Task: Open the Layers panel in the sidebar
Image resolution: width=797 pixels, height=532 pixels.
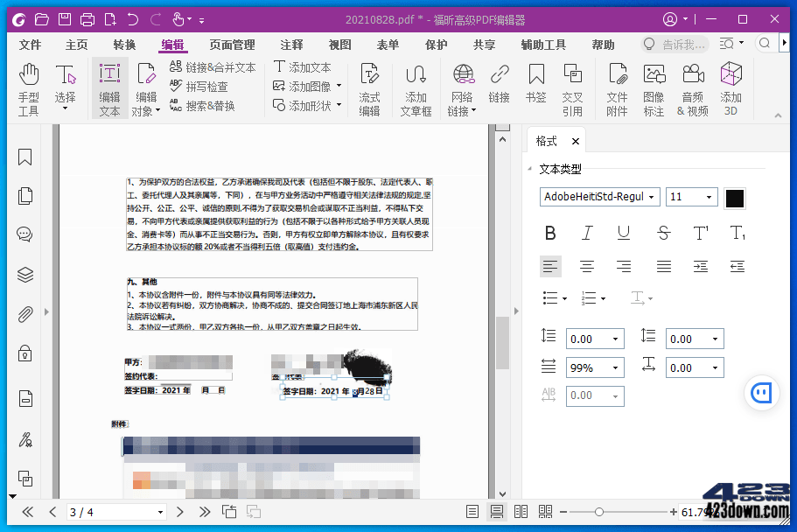Action: coord(24,274)
